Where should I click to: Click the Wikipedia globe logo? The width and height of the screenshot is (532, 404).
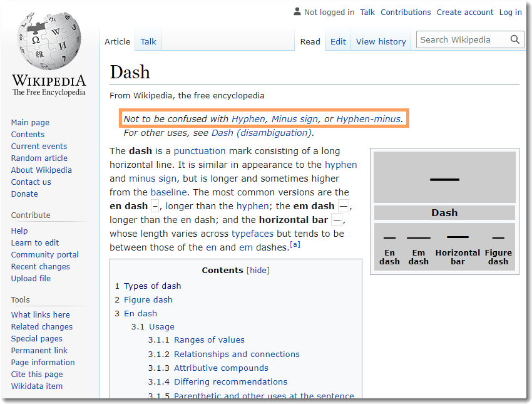point(49,41)
